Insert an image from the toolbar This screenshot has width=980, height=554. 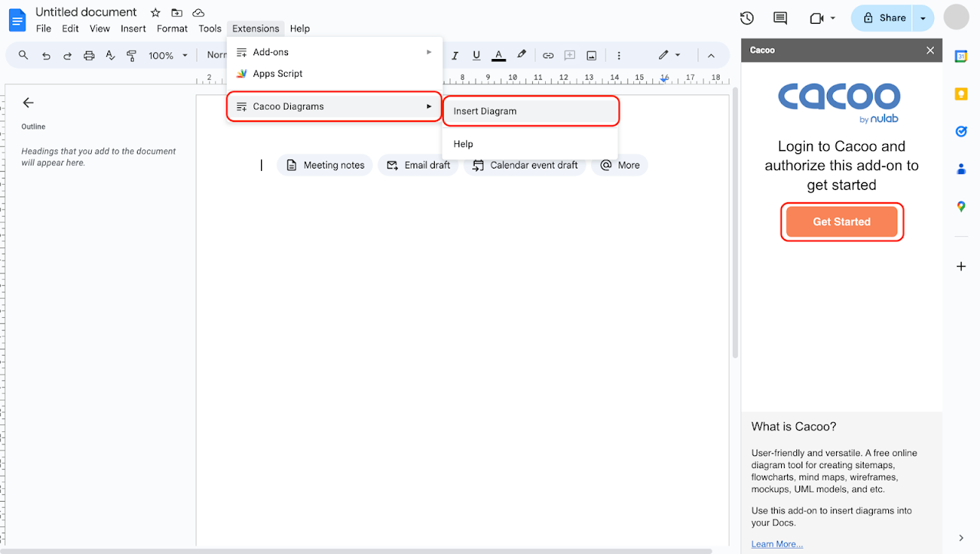(x=591, y=55)
